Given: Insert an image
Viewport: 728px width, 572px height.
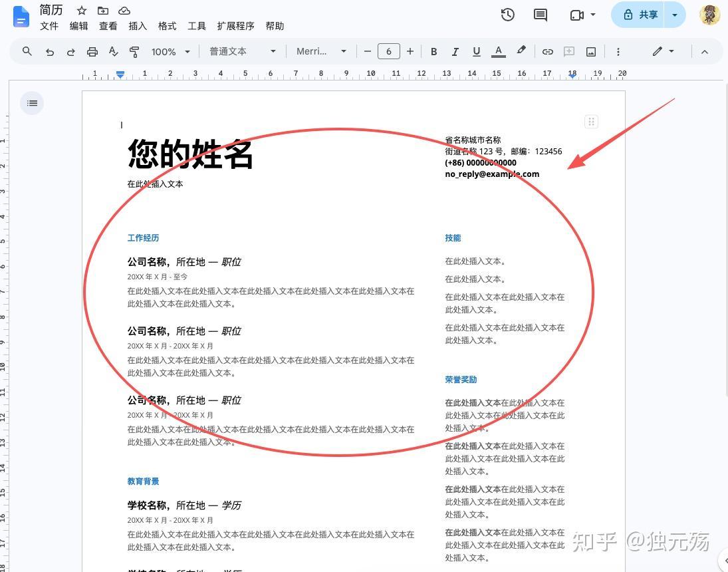Looking at the screenshot, I should coord(590,52).
